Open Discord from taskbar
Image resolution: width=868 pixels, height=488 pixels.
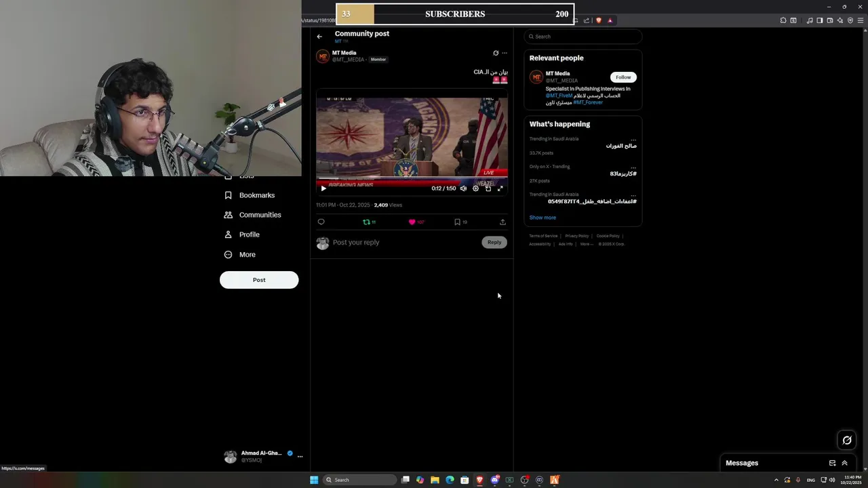[495, 480]
